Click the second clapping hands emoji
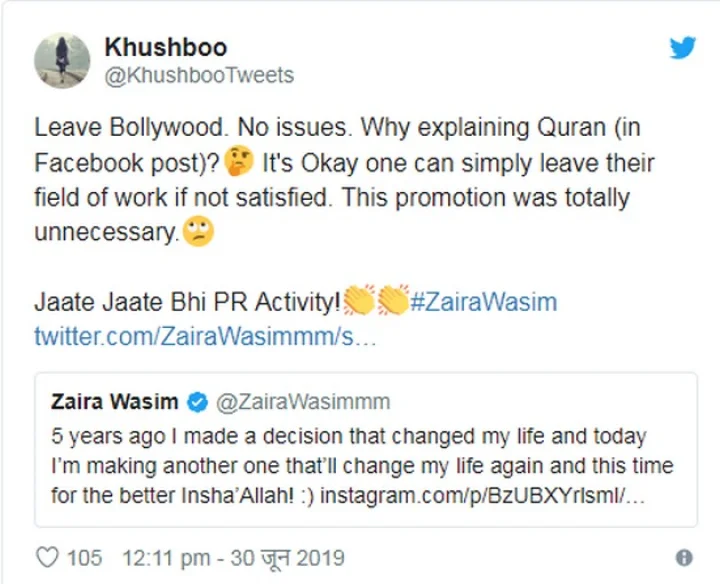This screenshot has height=584, width=720. (x=394, y=300)
